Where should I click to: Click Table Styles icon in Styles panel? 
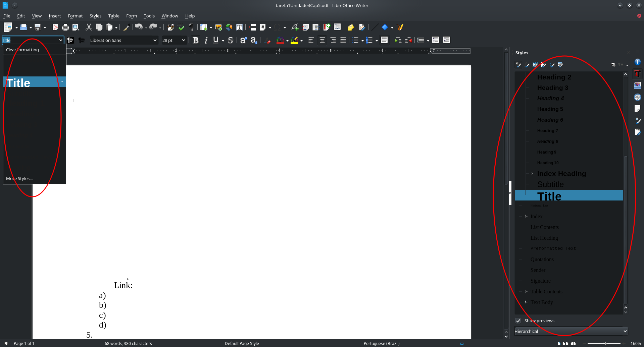click(x=560, y=65)
